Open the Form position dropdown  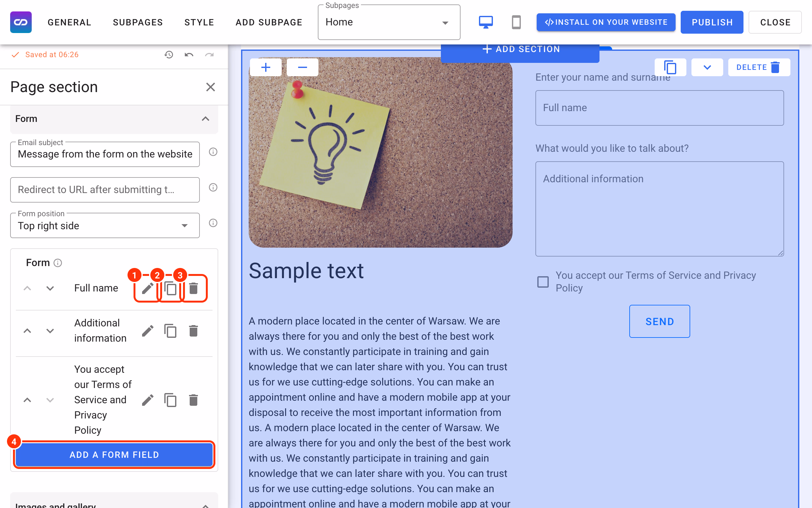(x=105, y=225)
